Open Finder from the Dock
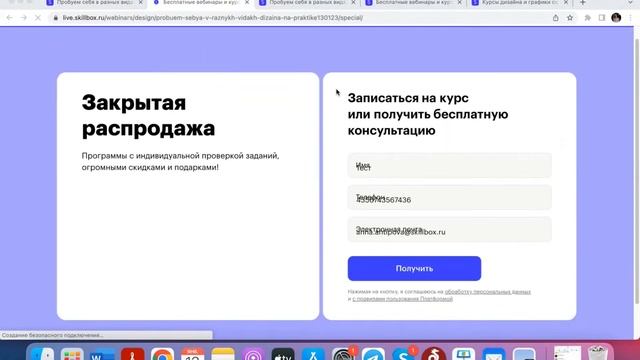The height and width of the screenshot is (360, 640). click(x=42, y=354)
